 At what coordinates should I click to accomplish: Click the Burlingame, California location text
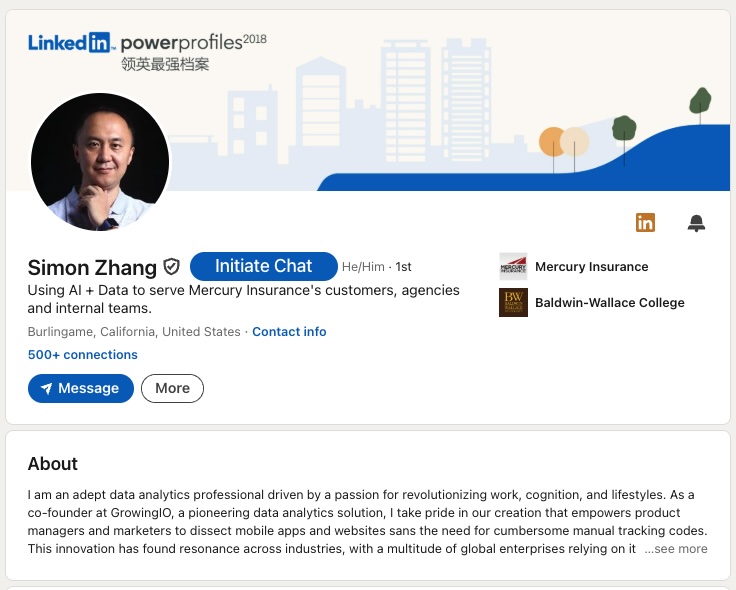pyautogui.click(x=134, y=331)
